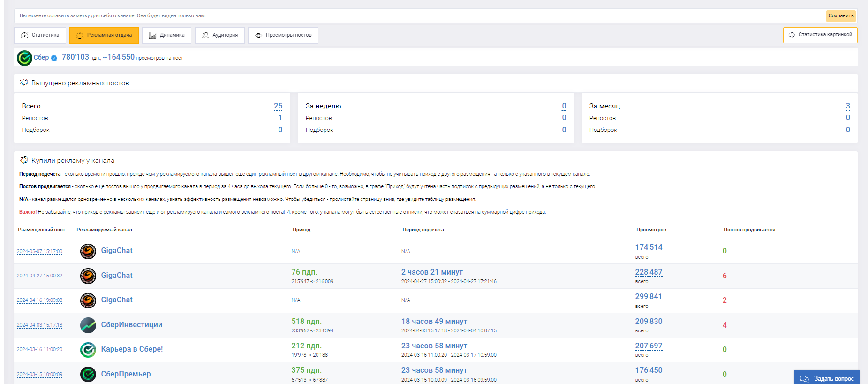
Task: Open the За месяц posts count 3
Action: [848, 106]
